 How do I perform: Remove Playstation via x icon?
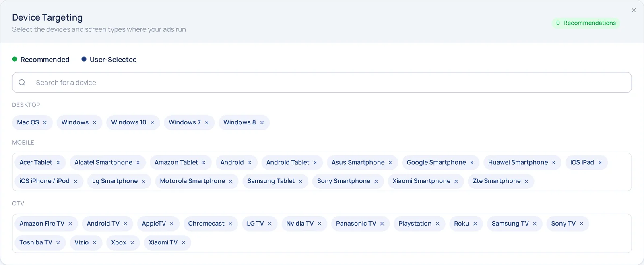point(438,224)
